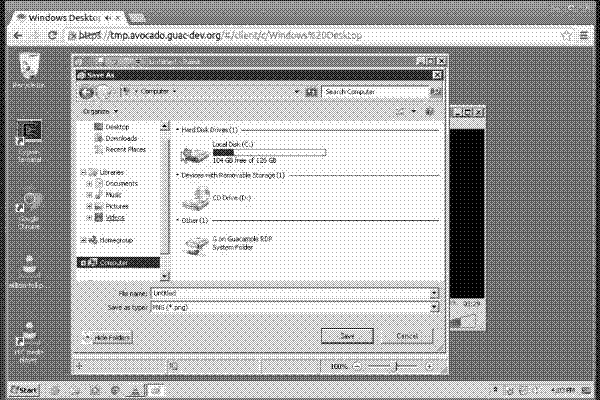Close the Windows Desktop browser tab
Screen dimensions: 600x400
[119, 18]
